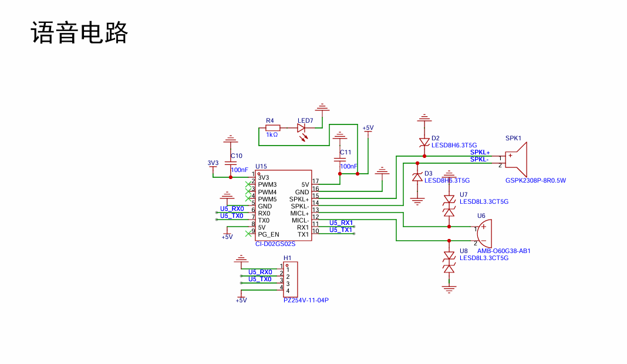Click the D3 diode symbol
This screenshot has width=627, height=364.
pyautogui.click(x=417, y=177)
